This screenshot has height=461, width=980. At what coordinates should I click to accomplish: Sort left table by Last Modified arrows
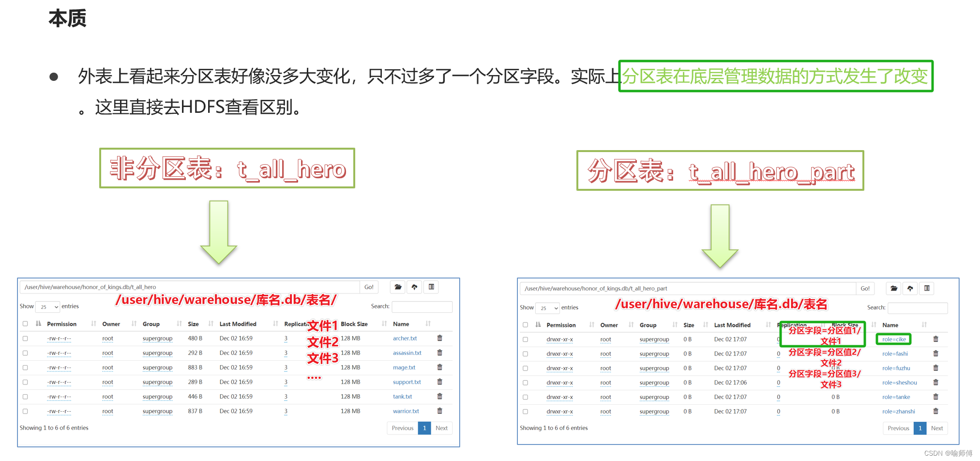275,323
